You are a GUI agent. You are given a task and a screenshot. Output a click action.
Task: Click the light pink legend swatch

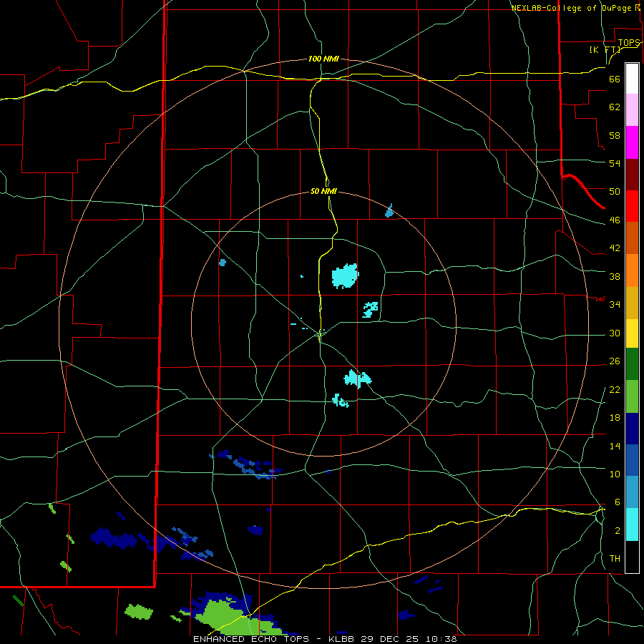point(632,109)
